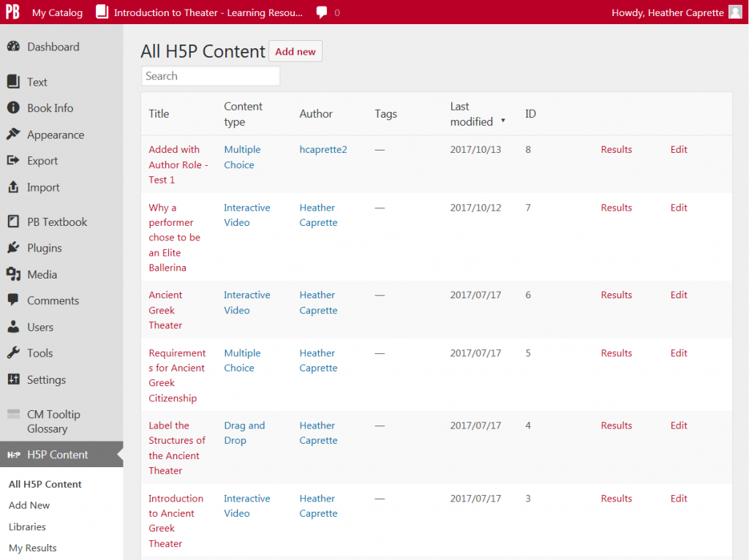The height and width of the screenshot is (560, 749).
Task: Edit the Elite Ballerina interactive video
Action: pos(678,208)
